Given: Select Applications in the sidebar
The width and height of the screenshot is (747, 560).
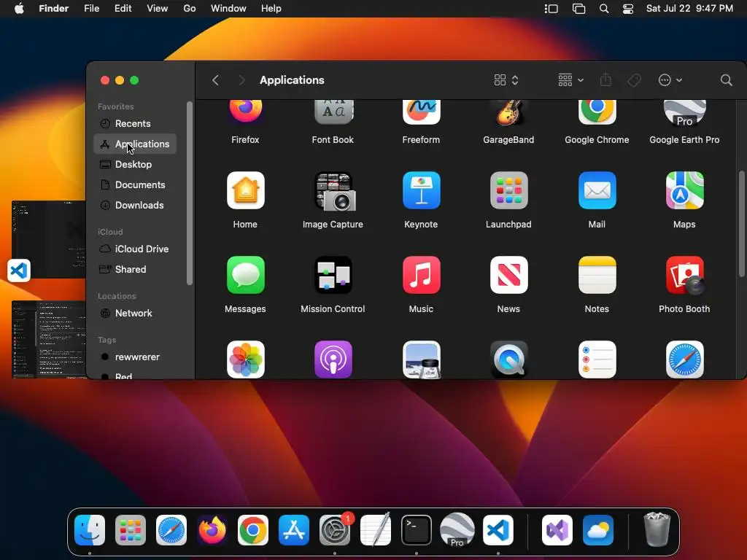Looking at the screenshot, I should click(135, 144).
